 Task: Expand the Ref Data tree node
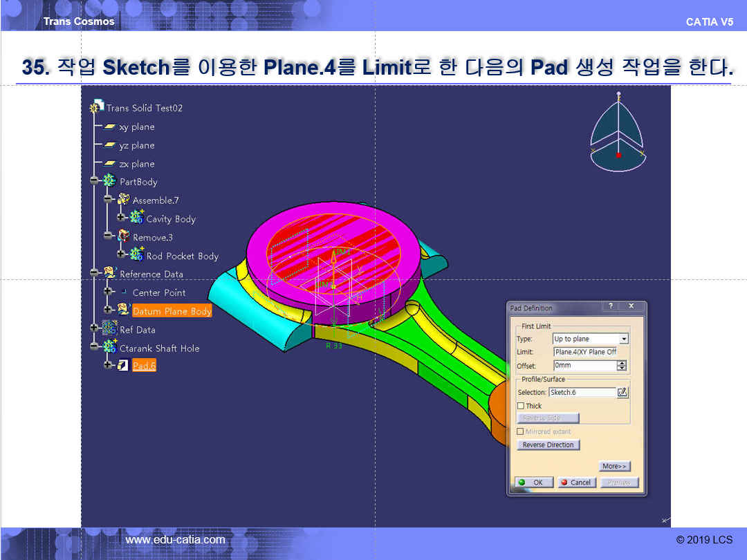pos(94,330)
